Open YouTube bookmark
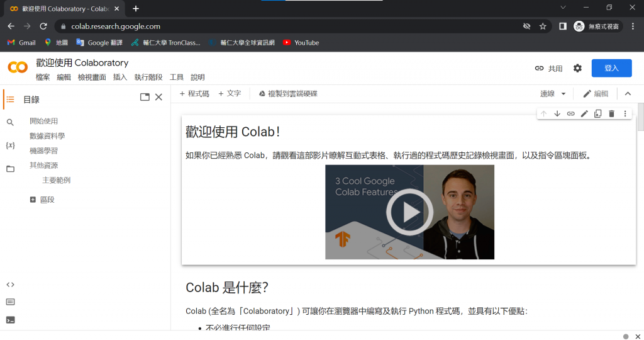This screenshot has height=340, width=644. pyautogui.click(x=301, y=42)
